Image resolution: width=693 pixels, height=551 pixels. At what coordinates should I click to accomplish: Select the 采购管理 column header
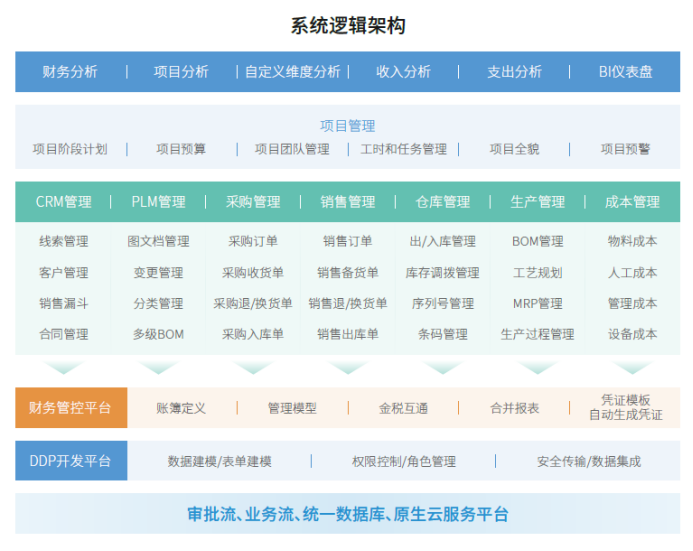[x=253, y=202]
